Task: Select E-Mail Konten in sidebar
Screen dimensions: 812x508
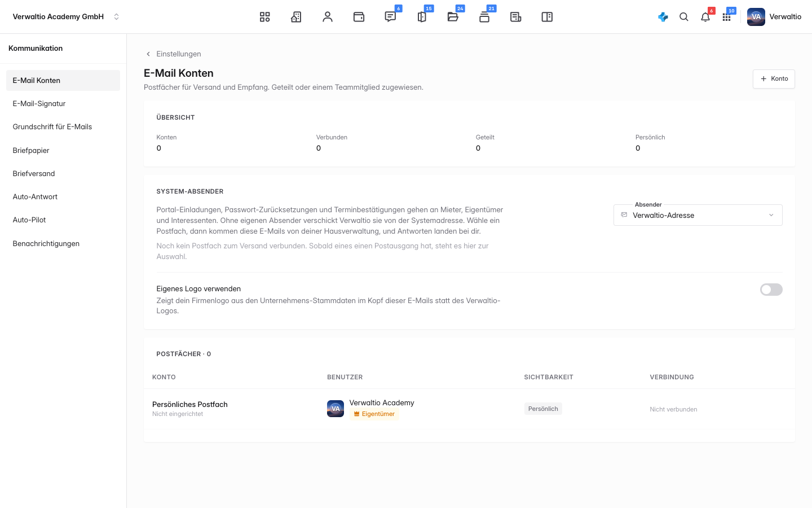Action: click(63, 81)
